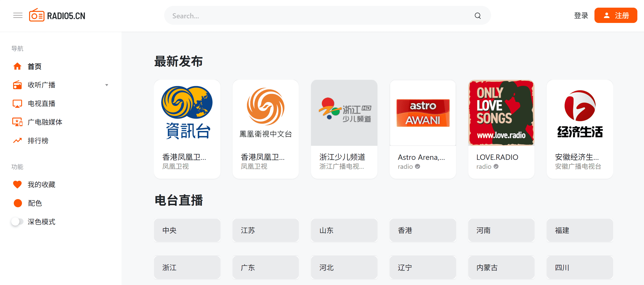Select the 河南 region button
This screenshot has width=644, height=285.
(501, 230)
